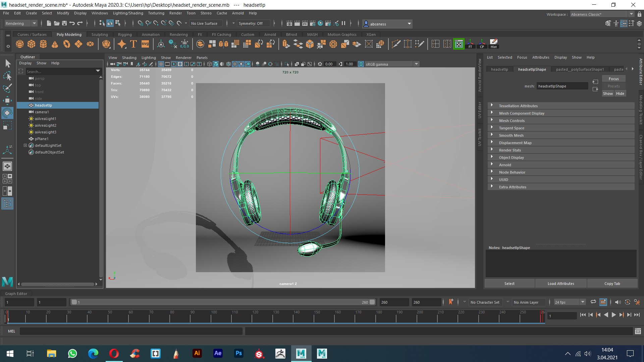Click the Focus button

(x=613, y=79)
